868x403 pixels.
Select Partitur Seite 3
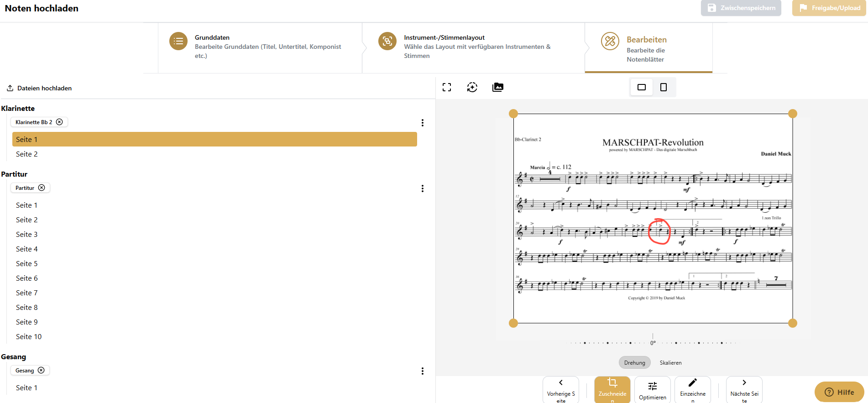[x=214, y=234]
